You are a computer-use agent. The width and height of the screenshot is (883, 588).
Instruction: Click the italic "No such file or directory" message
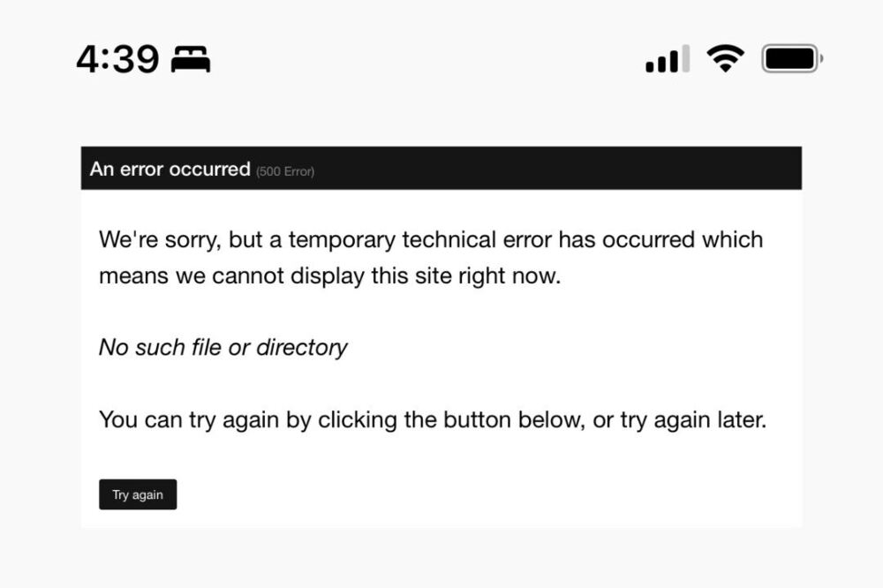pos(223,347)
